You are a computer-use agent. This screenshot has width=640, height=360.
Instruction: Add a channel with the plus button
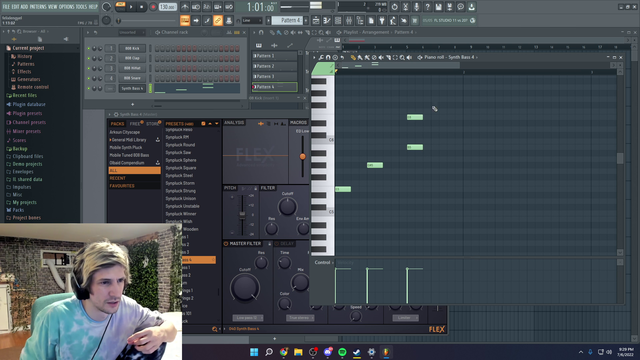coord(132,104)
